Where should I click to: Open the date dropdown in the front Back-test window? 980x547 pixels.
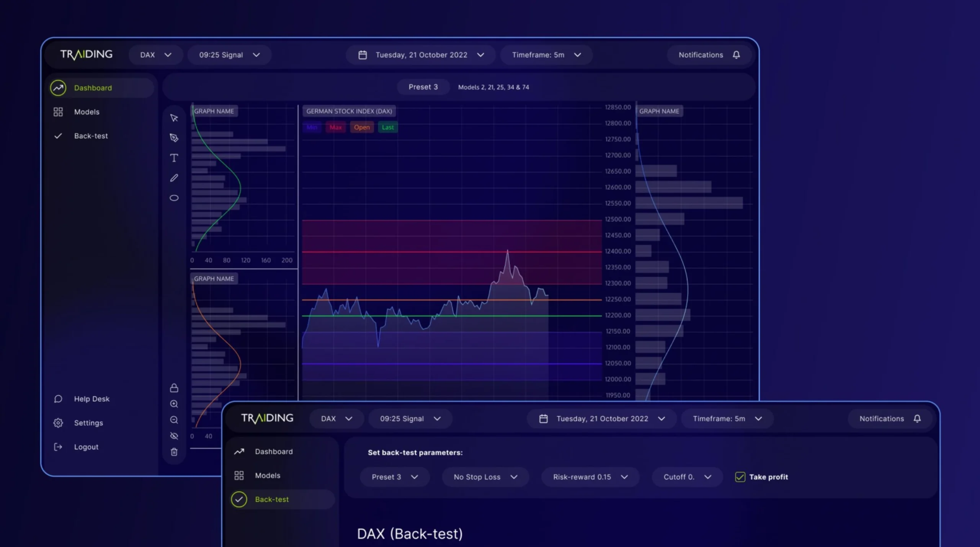pos(602,418)
